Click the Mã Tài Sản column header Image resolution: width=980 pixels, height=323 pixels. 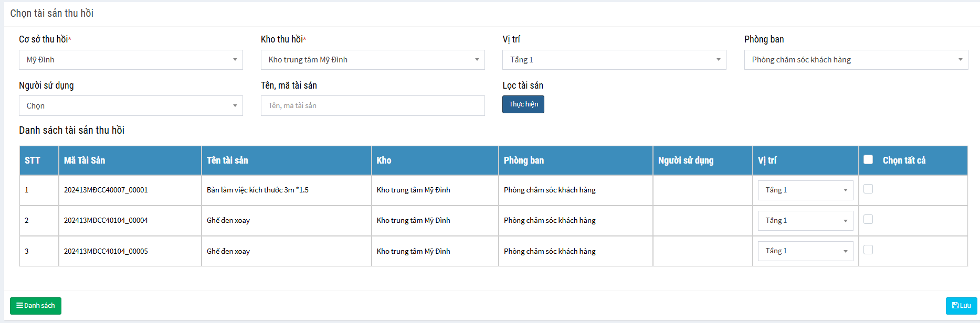(x=85, y=160)
